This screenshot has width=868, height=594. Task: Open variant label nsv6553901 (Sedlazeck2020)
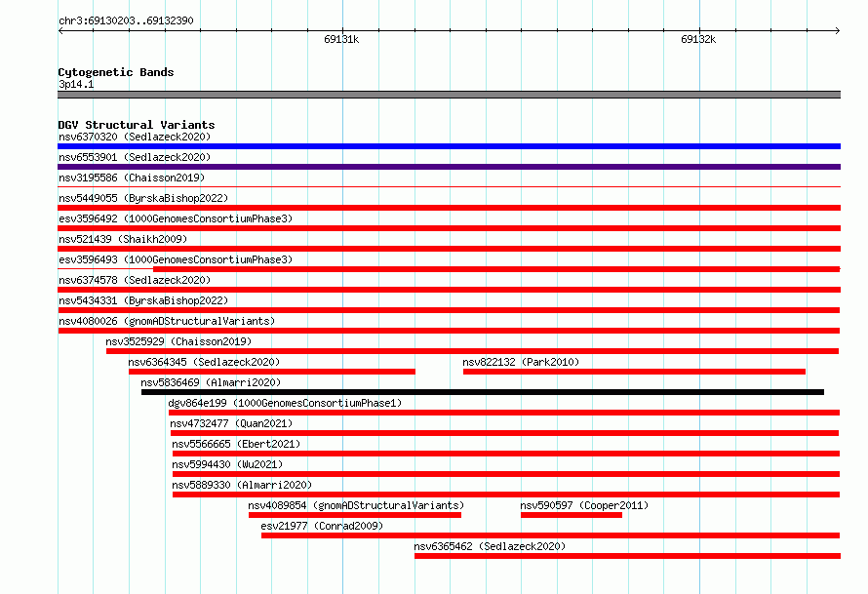point(135,157)
